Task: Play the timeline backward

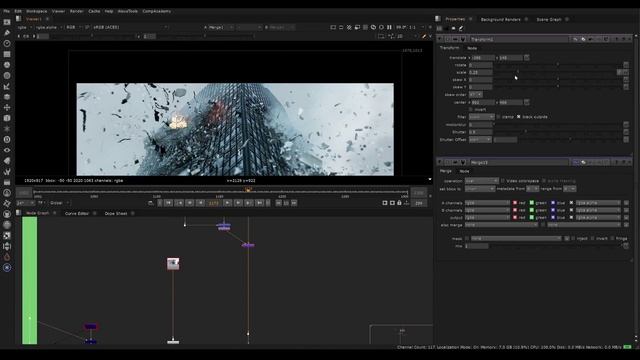Action: click(x=200, y=203)
